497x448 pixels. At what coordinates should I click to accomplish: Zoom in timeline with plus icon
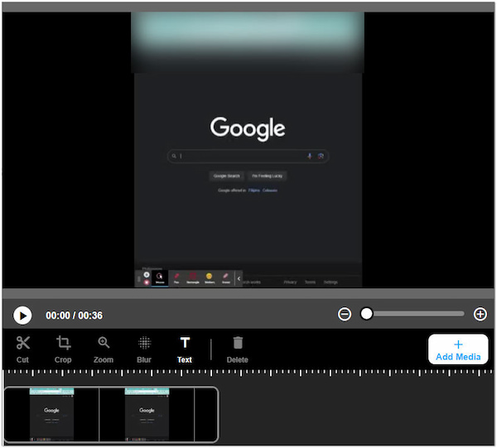480,314
